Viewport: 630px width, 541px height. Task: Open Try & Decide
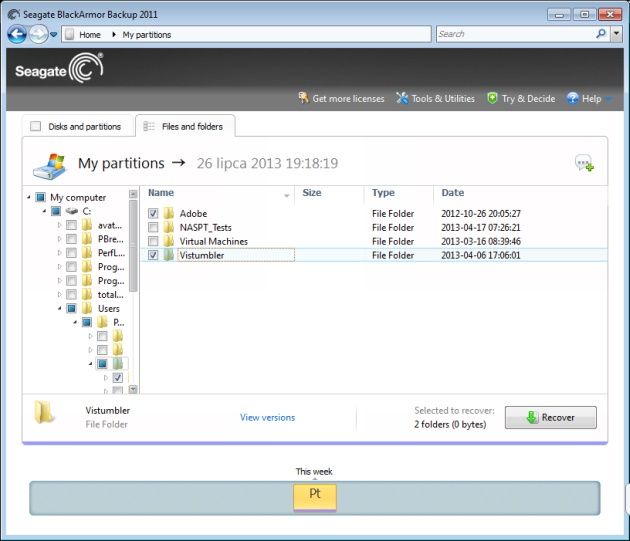pos(521,98)
